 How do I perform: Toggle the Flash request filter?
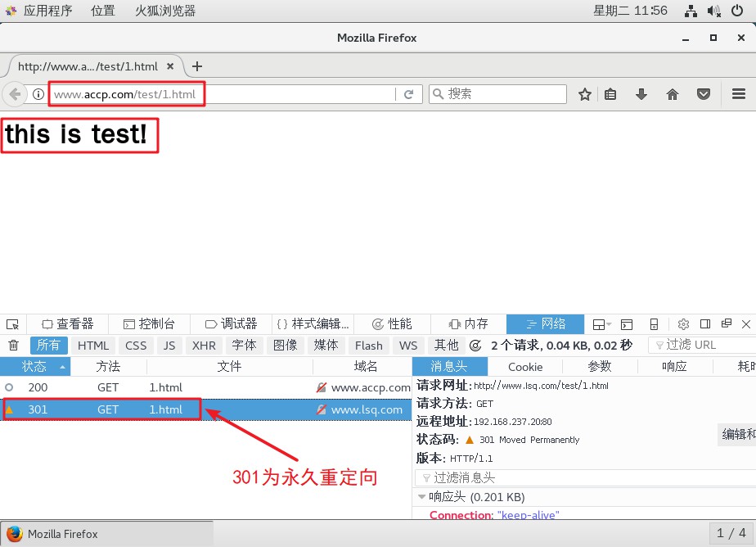369,346
